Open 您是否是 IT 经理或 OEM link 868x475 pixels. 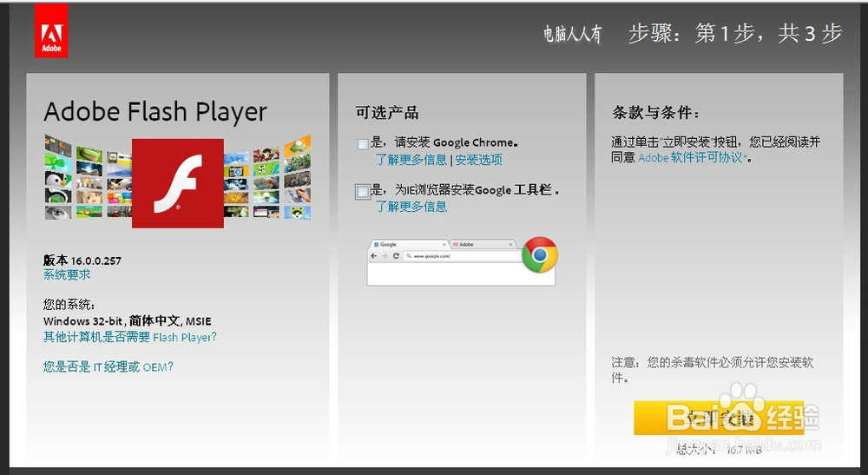[108, 366]
